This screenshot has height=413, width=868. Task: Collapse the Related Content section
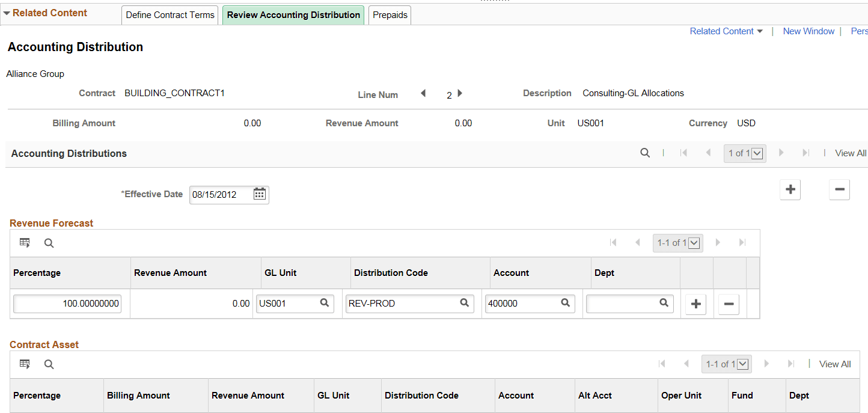pos(7,12)
